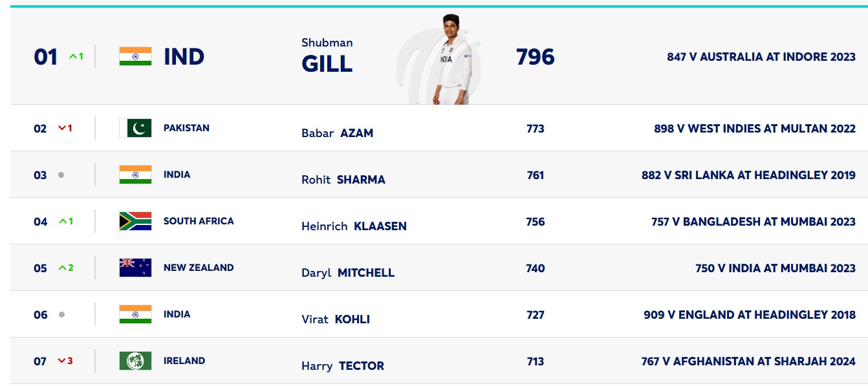Click the grey no-change dot in Rohit Sharma's row
This screenshot has height=386, width=868.
(61, 175)
